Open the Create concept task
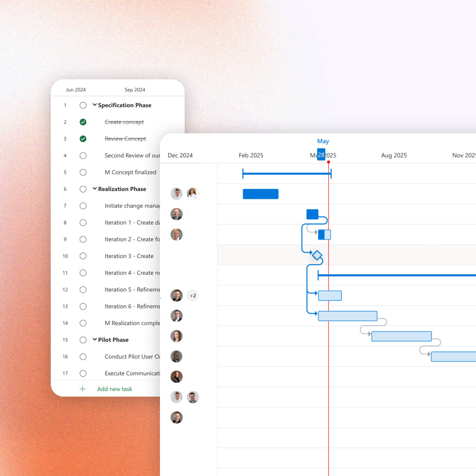This screenshot has height=476, width=476. pos(124,122)
